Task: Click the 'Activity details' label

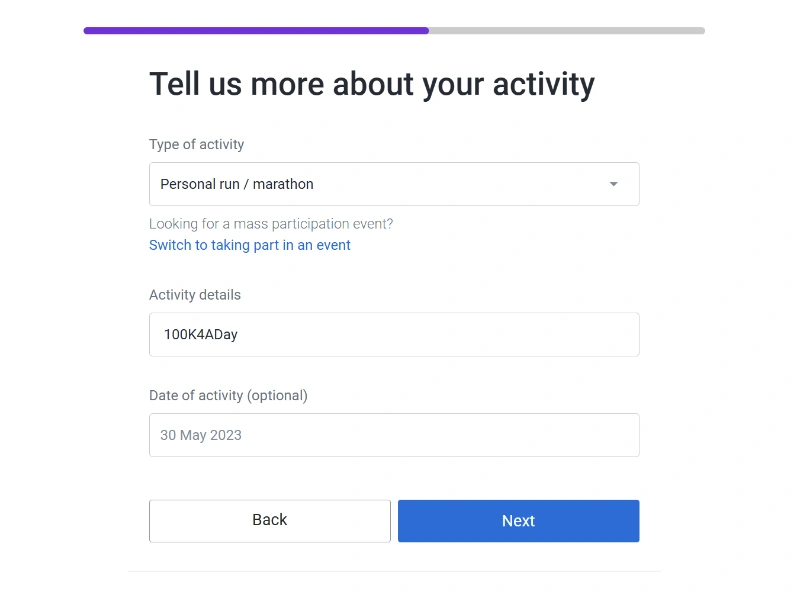Action: pyautogui.click(x=195, y=295)
